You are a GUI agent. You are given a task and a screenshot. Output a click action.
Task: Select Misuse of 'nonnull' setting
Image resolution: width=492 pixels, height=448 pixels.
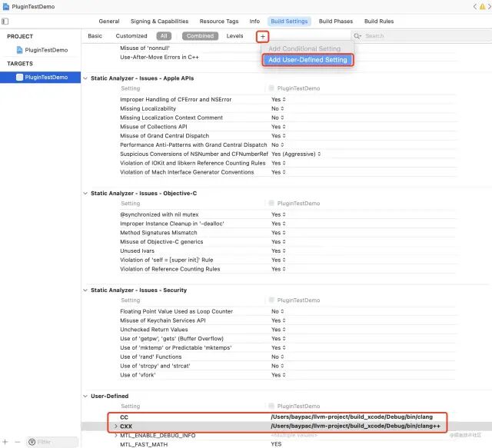point(145,48)
